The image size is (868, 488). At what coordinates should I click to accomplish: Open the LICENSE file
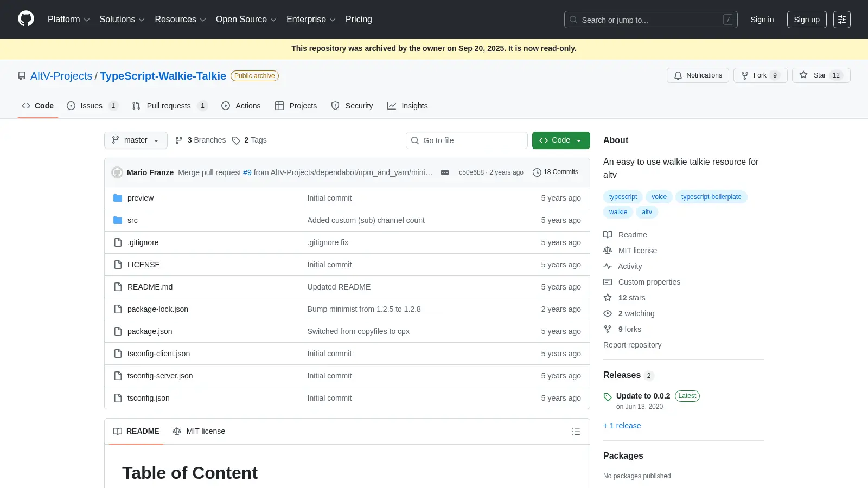click(x=144, y=265)
